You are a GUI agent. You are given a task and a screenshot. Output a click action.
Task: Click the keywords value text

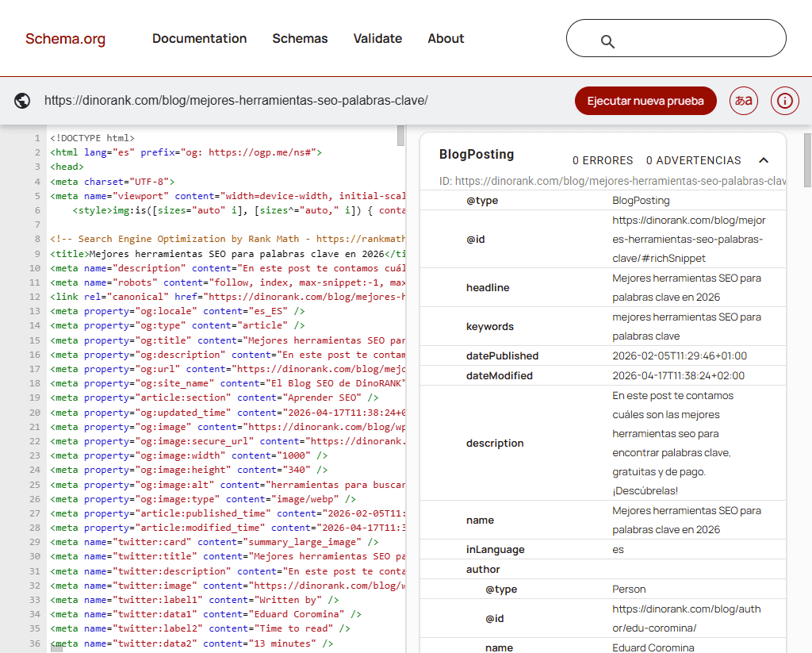click(687, 327)
